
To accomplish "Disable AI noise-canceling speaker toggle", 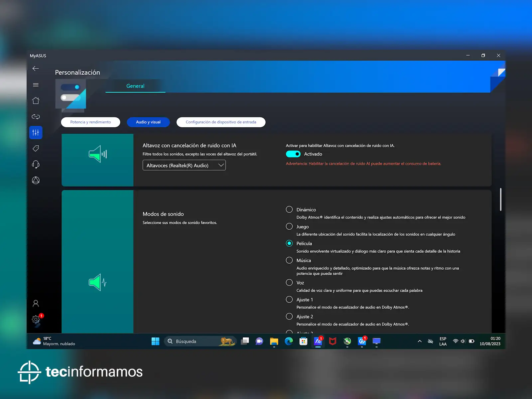I will click(293, 154).
